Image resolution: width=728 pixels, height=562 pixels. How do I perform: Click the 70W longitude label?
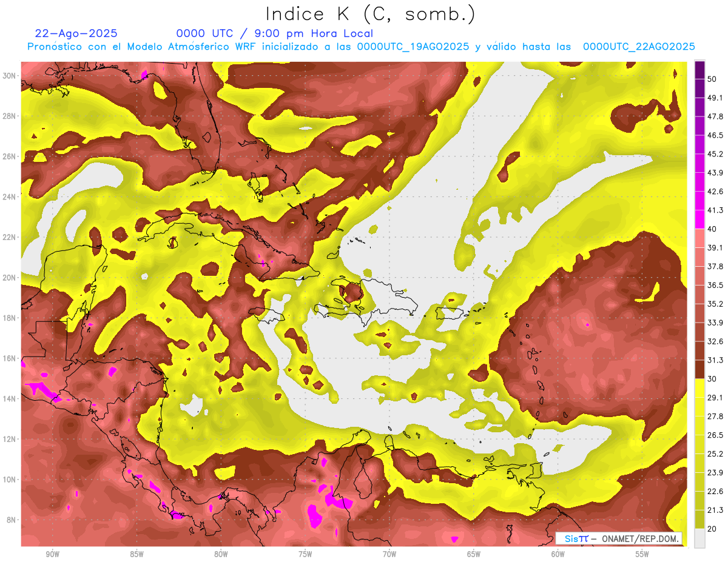coord(389,554)
